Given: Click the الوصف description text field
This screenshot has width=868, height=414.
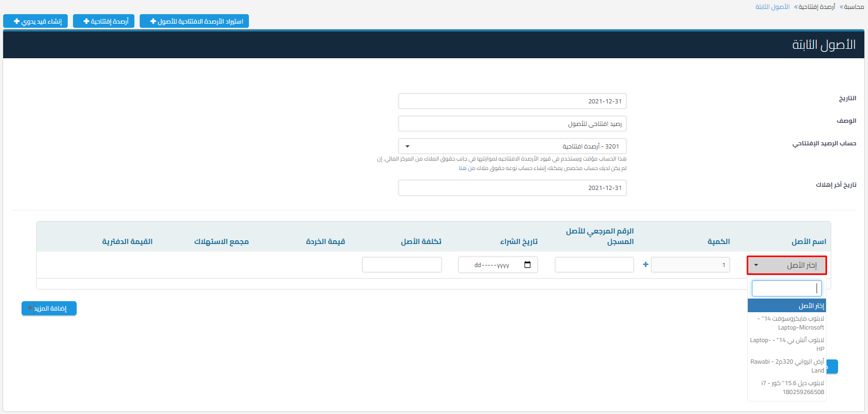Looking at the screenshot, I should click(x=512, y=124).
